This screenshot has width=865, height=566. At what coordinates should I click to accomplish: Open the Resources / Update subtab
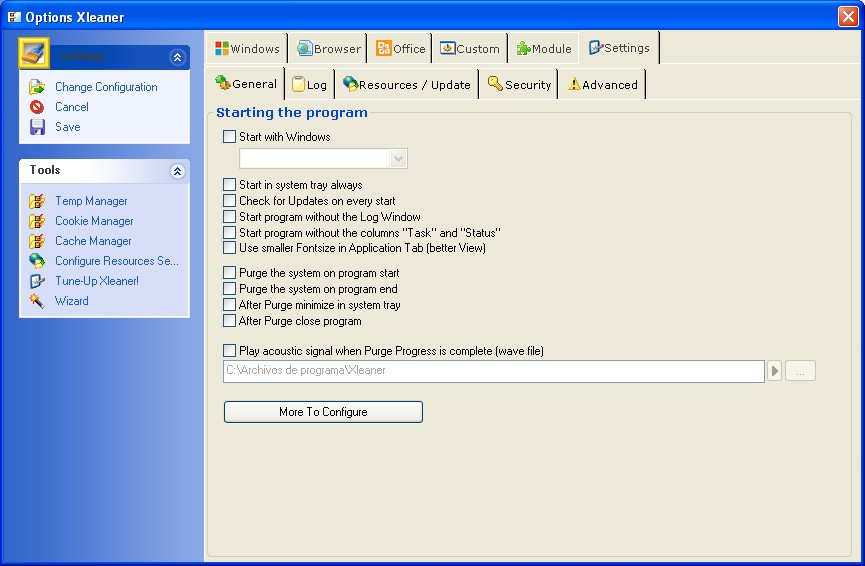point(407,84)
